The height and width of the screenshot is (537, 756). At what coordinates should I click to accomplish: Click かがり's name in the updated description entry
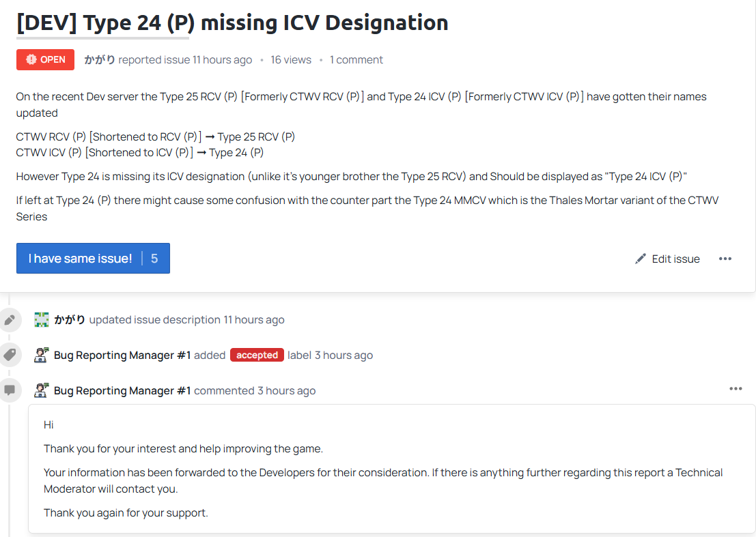[70, 319]
